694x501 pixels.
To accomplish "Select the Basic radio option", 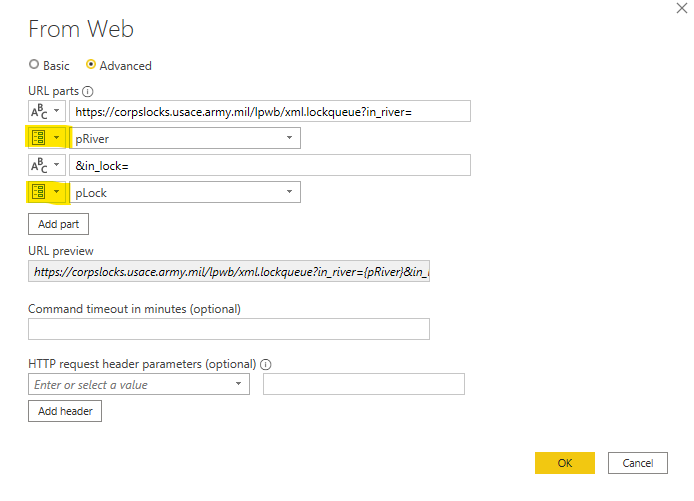I will point(35,65).
